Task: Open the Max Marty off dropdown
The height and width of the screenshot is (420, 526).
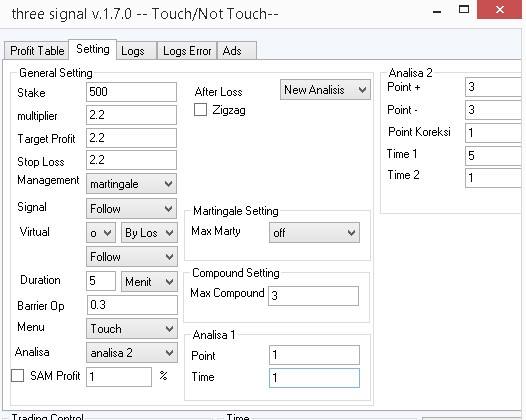Action: (314, 232)
